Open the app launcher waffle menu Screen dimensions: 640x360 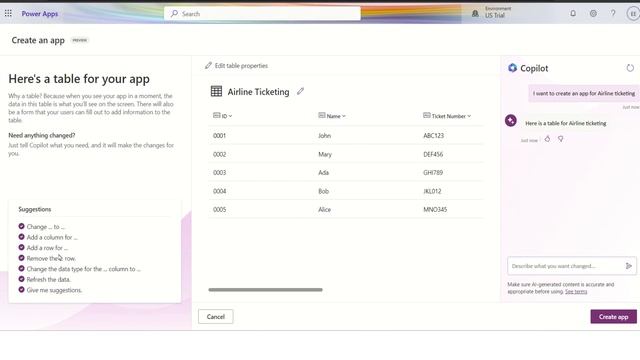coord(8,13)
